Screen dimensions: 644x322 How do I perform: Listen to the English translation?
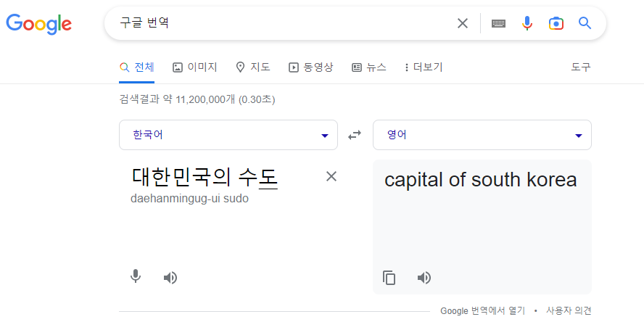point(424,278)
